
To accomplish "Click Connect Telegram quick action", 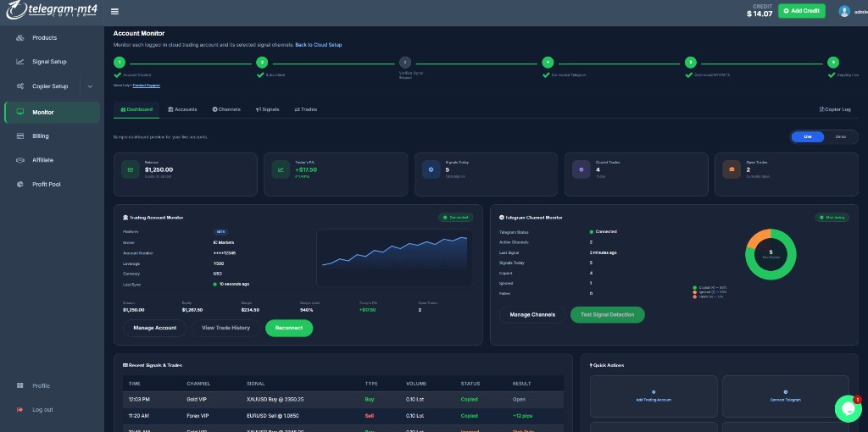I will click(786, 396).
